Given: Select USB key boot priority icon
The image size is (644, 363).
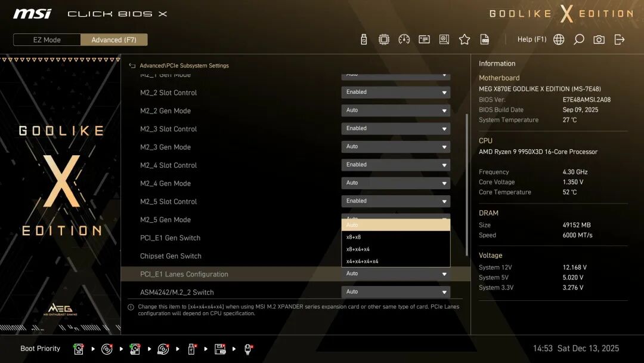Looking at the screenshot, I should pos(191,349).
